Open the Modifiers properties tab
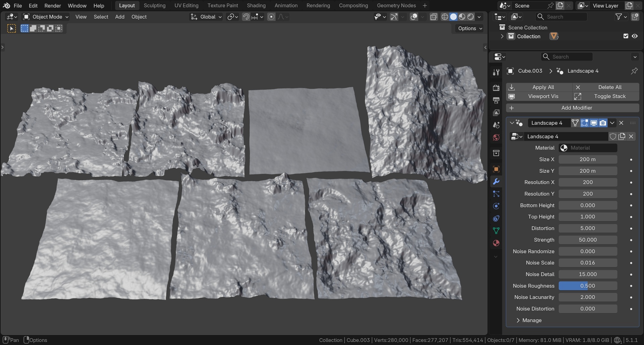Screen dimensions: 644x345 (x=496, y=181)
